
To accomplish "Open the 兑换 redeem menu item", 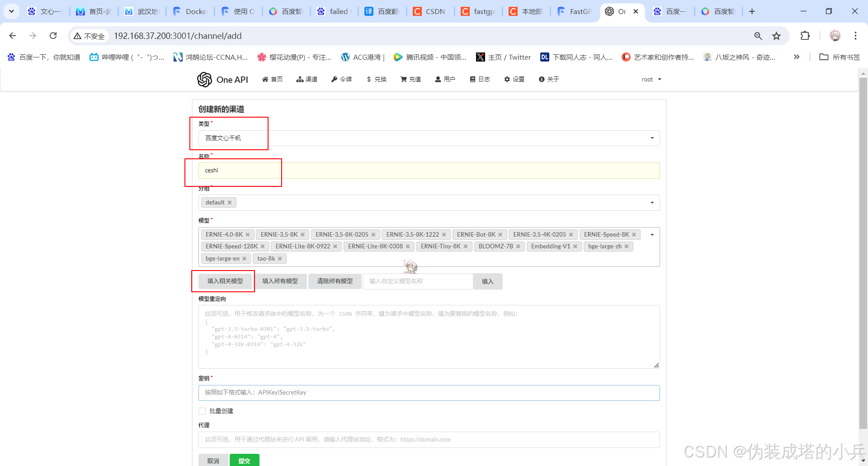I will click(x=377, y=79).
